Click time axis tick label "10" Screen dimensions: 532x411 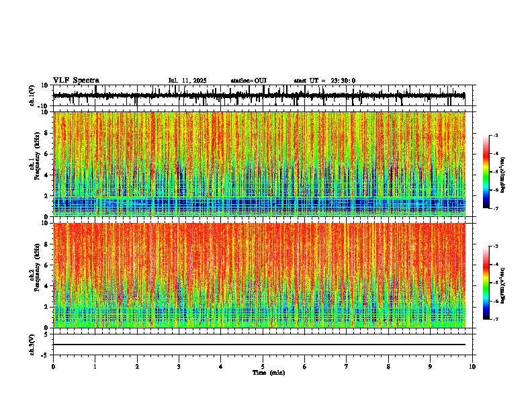[x=472, y=367]
